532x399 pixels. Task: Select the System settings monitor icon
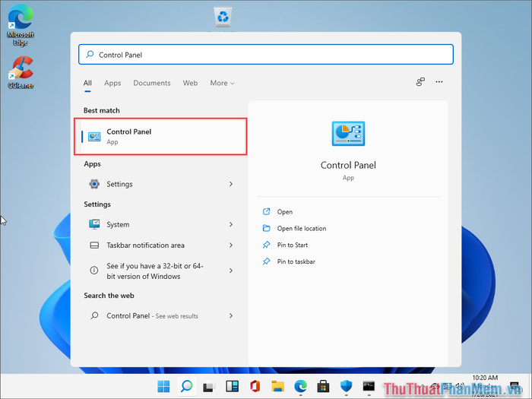tap(94, 224)
